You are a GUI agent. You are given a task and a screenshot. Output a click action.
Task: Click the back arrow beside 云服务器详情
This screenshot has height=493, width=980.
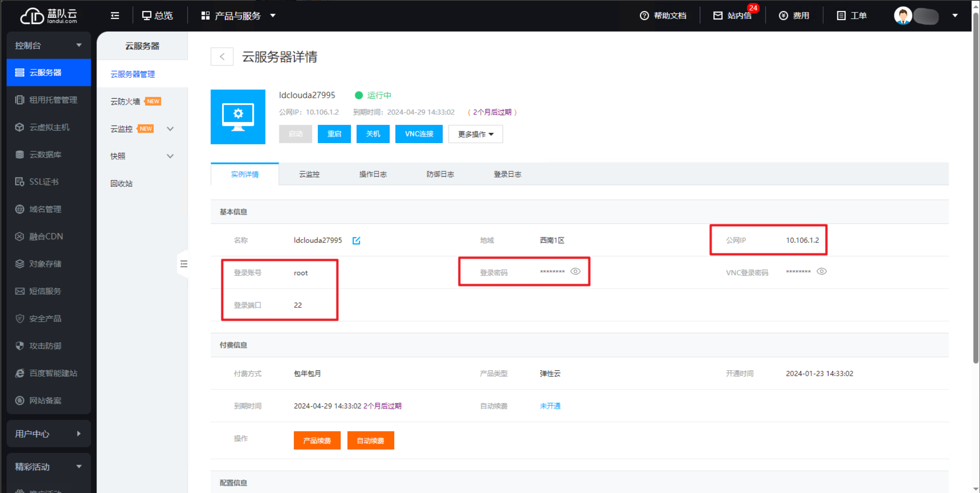(222, 57)
